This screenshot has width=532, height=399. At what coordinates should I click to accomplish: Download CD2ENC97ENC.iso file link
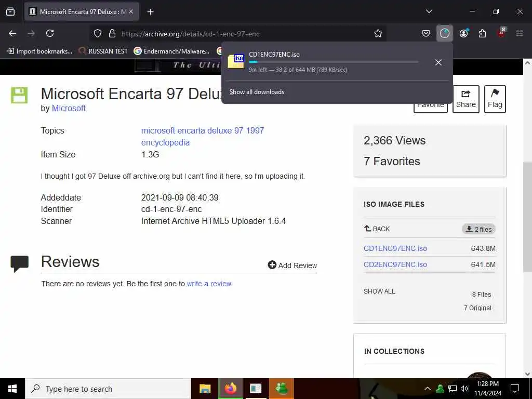(395, 264)
